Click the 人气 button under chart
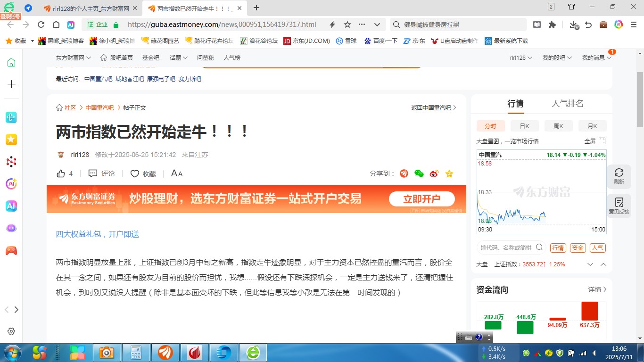 click(598, 248)
